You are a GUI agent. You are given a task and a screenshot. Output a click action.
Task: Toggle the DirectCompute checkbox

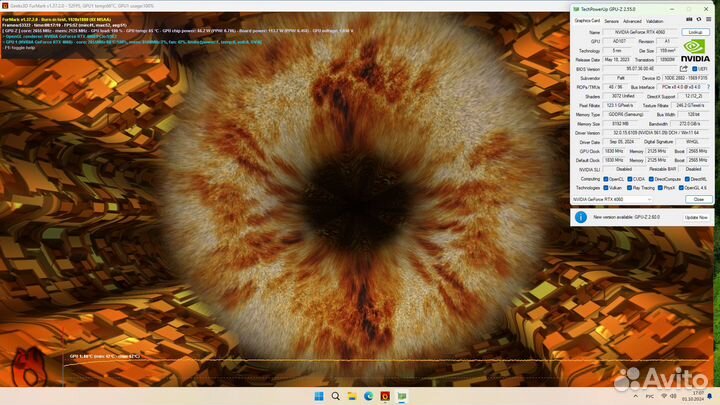651,179
